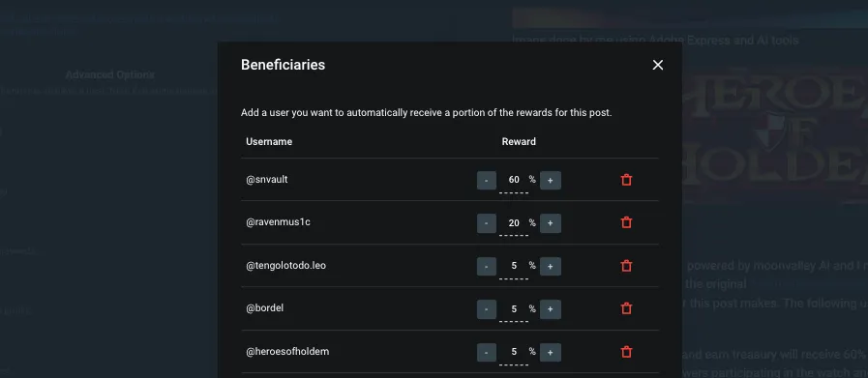The height and width of the screenshot is (378, 868).
Task: Remove @heroesofholdem via its trash icon
Action: click(626, 352)
